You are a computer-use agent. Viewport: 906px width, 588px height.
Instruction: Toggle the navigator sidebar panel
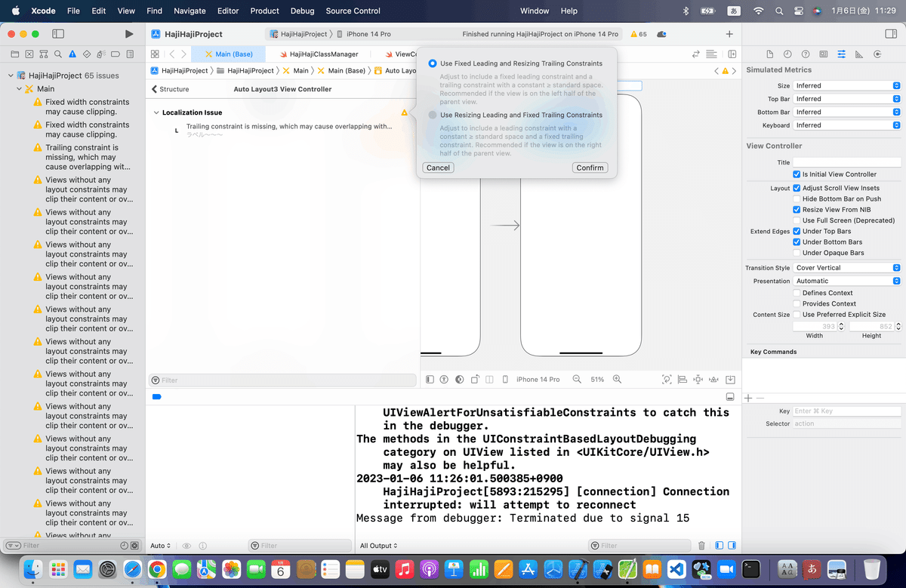coord(58,34)
